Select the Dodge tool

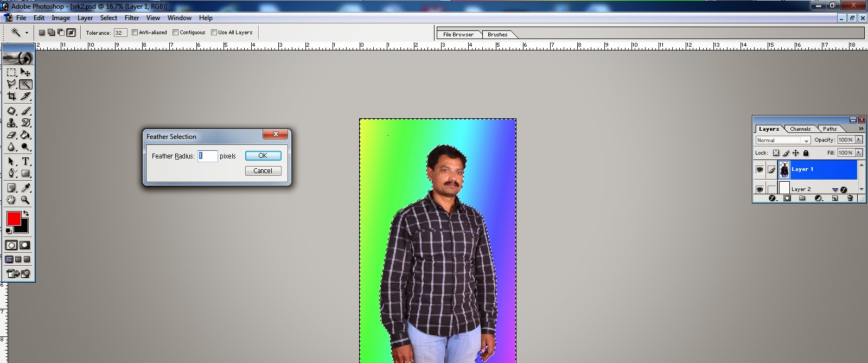pyautogui.click(x=25, y=147)
